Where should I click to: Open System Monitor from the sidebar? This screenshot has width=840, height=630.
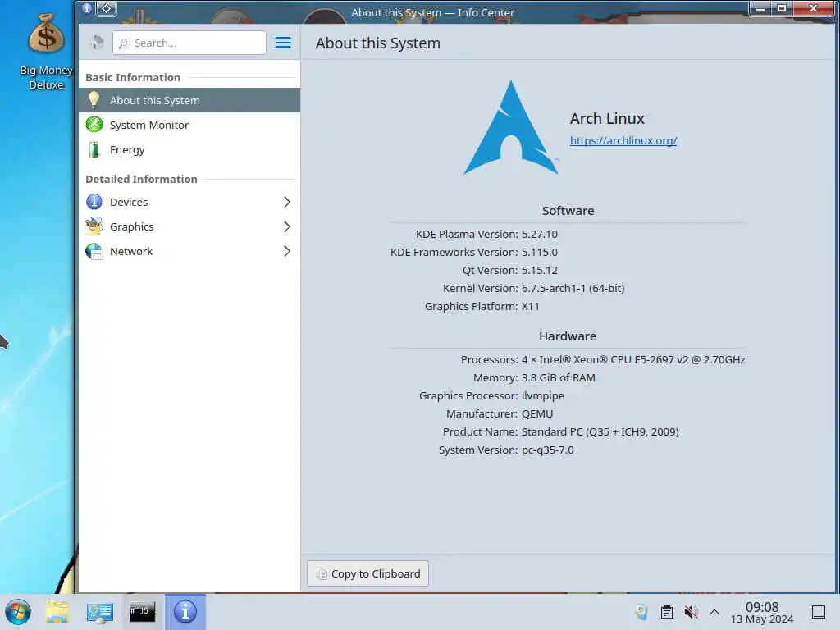pos(189,125)
